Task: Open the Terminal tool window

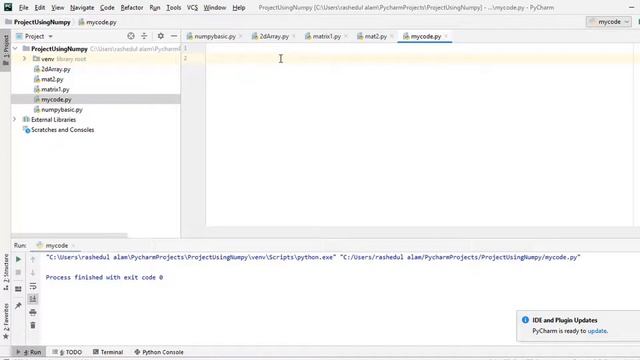Action: tap(108, 352)
